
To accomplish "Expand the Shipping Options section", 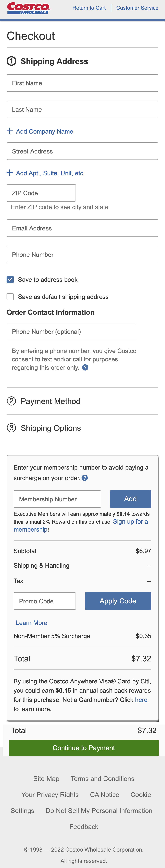I will point(51,428).
